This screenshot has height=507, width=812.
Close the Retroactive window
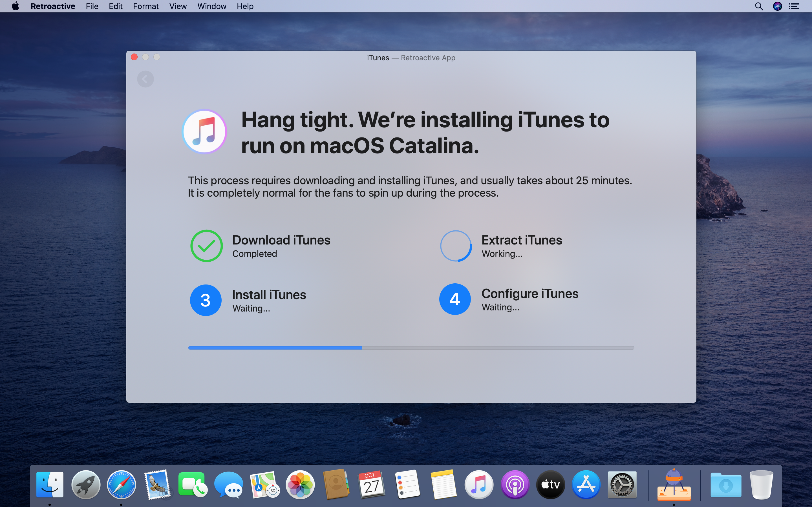coord(134,57)
